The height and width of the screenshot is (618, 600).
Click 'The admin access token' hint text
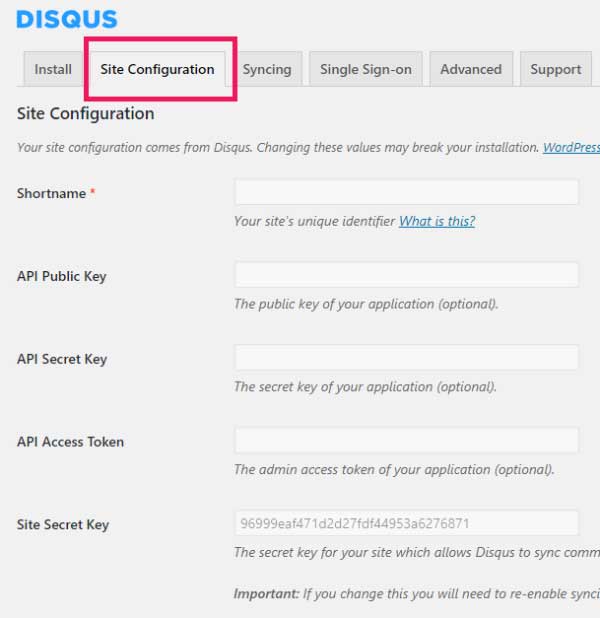[394, 469]
